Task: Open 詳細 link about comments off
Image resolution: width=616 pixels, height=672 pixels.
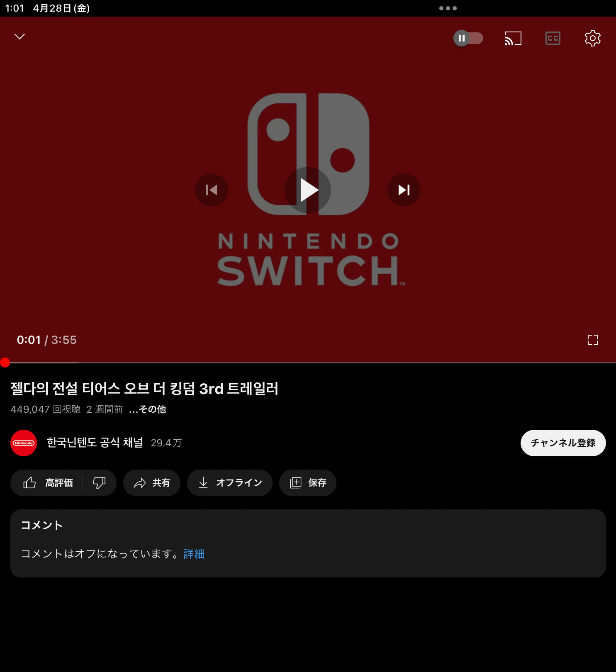Action: [x=194, y=554]
